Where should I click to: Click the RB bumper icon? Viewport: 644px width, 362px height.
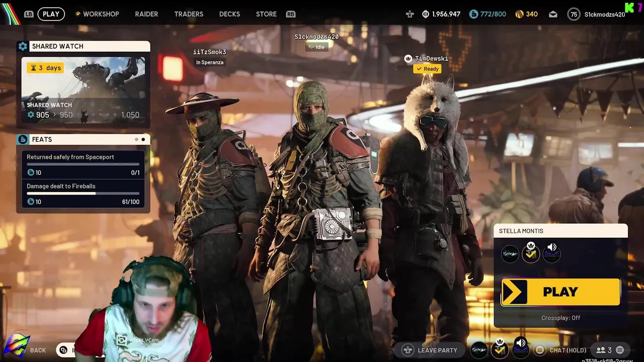point(290,14)
